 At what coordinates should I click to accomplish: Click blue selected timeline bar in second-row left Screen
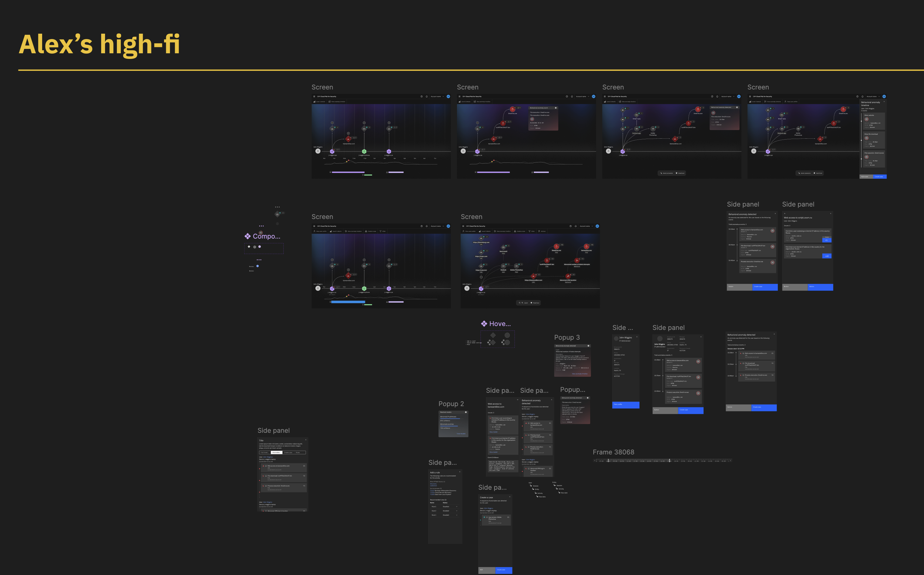tap(348, 302)
